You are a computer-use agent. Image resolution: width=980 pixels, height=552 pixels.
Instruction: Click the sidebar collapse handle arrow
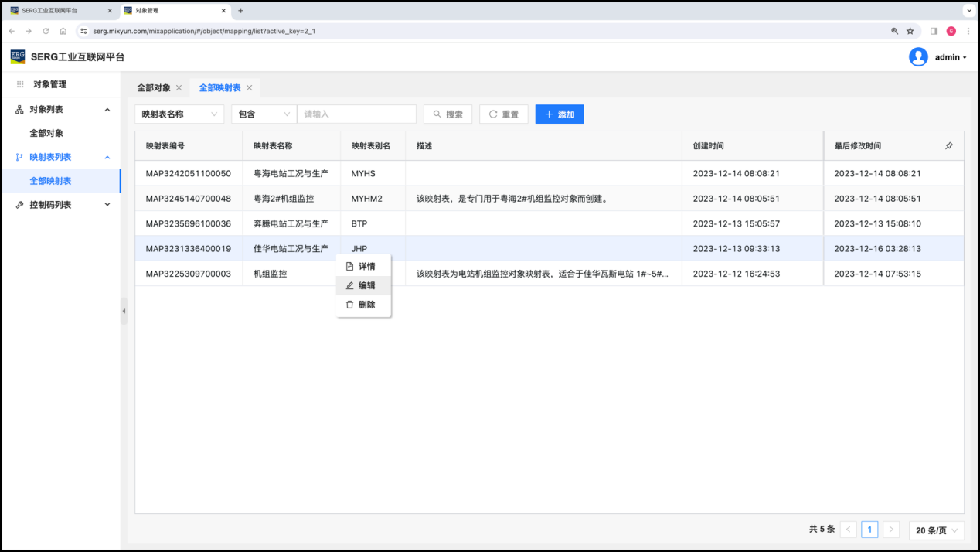(124, 311)
